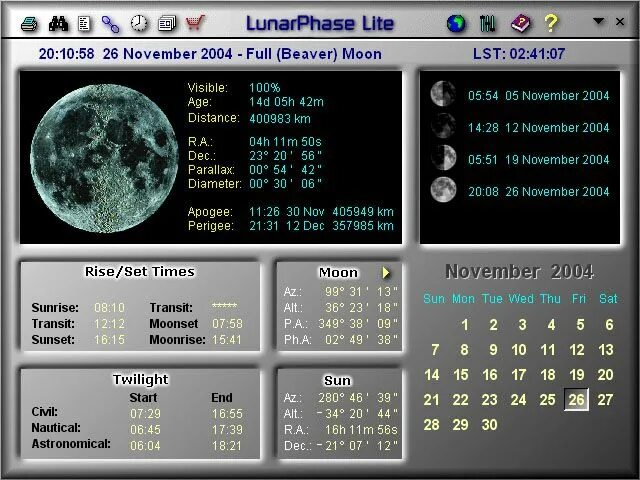
Task: Select day 7 in the calendar
Action: [x=435, y=350]
